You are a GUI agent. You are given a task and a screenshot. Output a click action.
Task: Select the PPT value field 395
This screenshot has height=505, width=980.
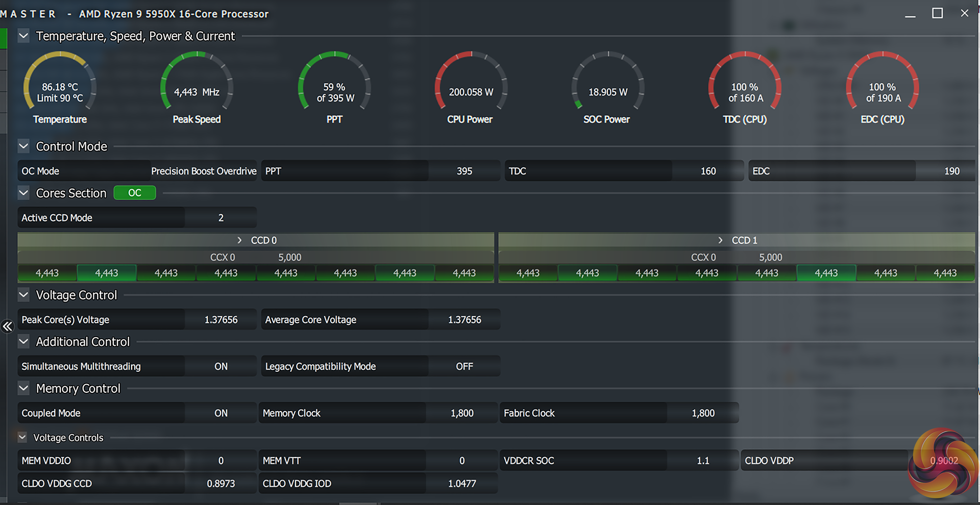[464, 171]
